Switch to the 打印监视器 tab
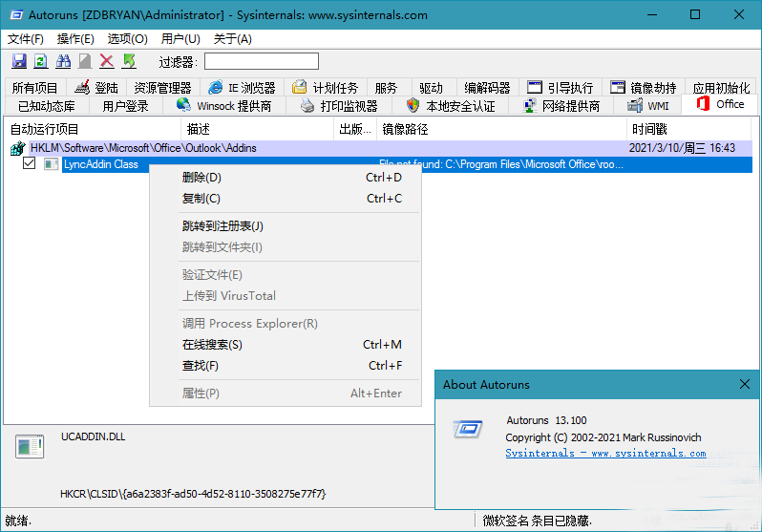This screenshot has height=532, width=762. tap(339, 106)
